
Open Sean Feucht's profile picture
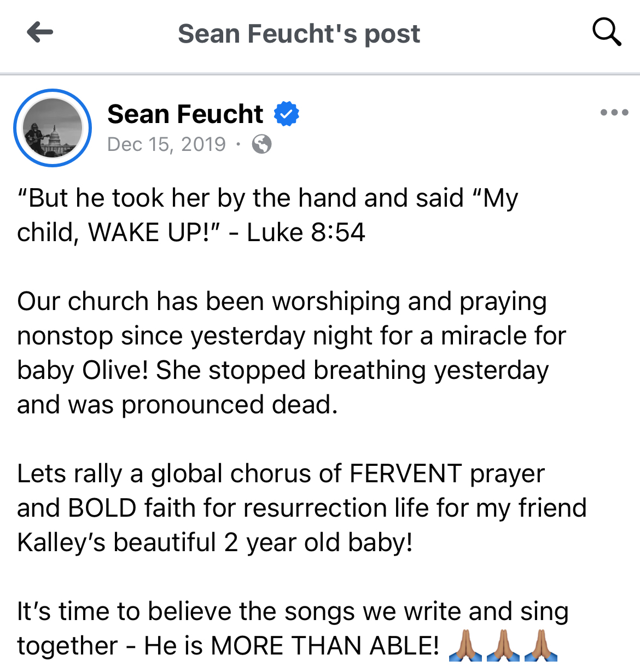tap(53, 128)
